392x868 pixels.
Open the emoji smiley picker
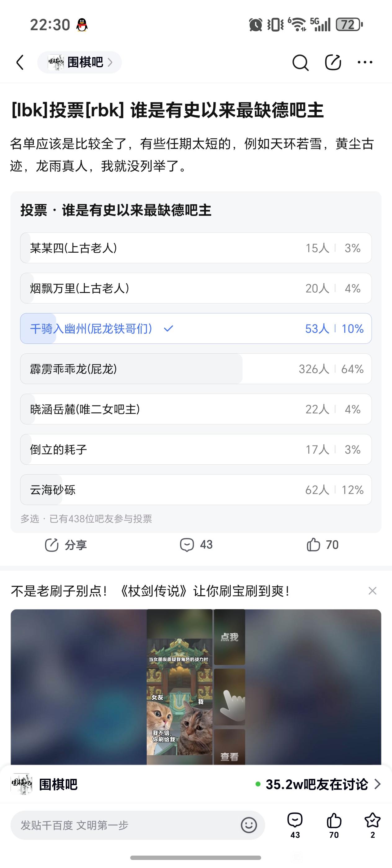(x=249, y=825)
